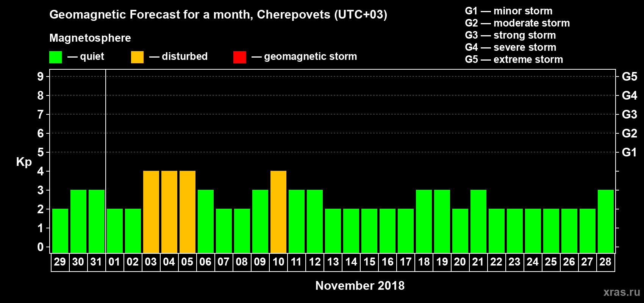Viewport: 644px width, 303px height.
Task: Select the green bar for November 06
Action: tap(206, 222)
